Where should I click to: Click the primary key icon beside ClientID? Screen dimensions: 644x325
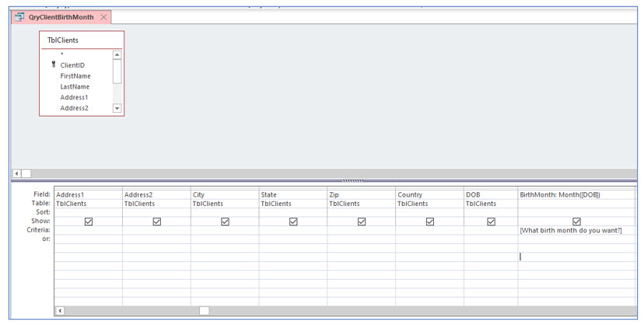tap(54, 65)
